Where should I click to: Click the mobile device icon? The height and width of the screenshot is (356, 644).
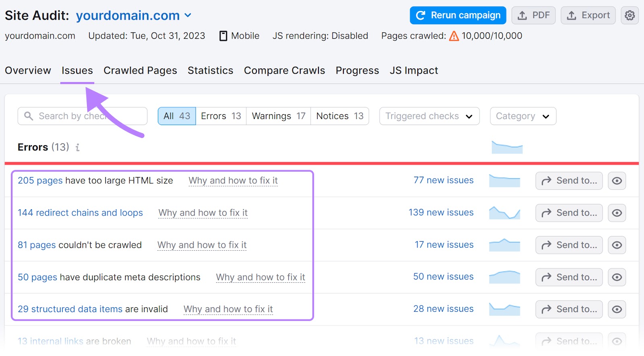pos(223,36)
